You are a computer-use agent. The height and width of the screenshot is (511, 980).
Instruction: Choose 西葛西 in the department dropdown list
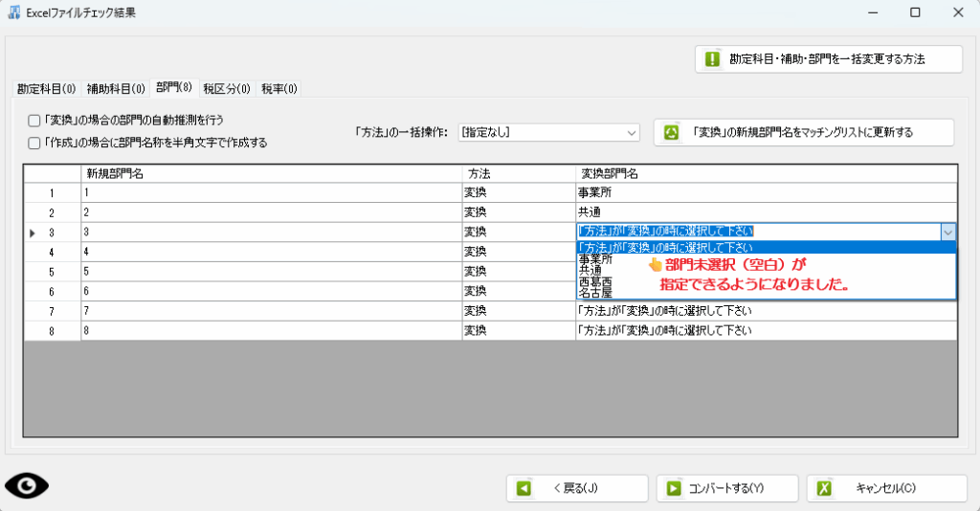coord(594,282)
